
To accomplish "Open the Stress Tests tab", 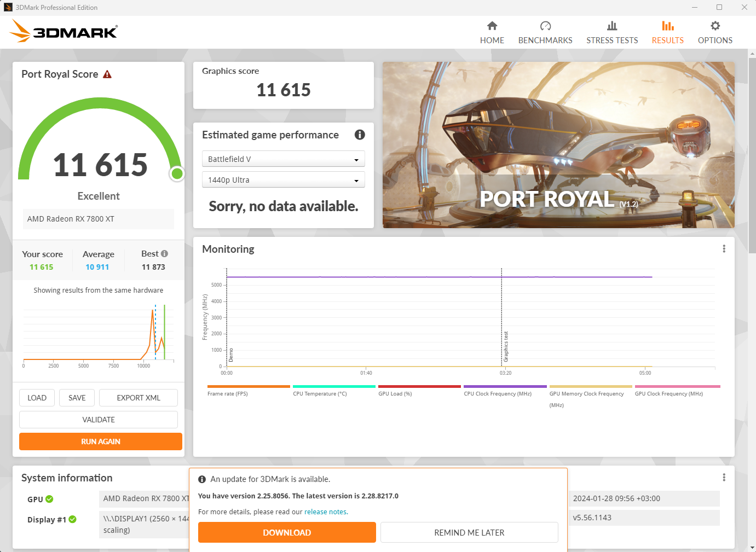I will coord(612,33).
